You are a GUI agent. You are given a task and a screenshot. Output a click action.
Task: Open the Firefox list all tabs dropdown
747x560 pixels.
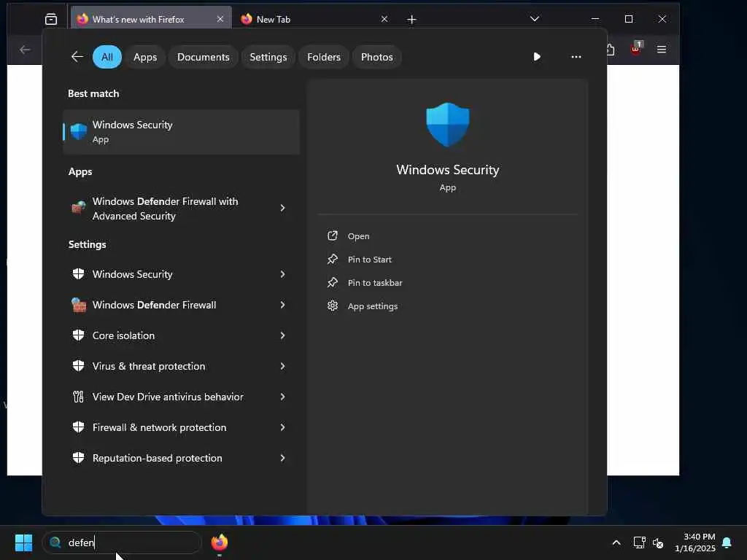point(535,19)
